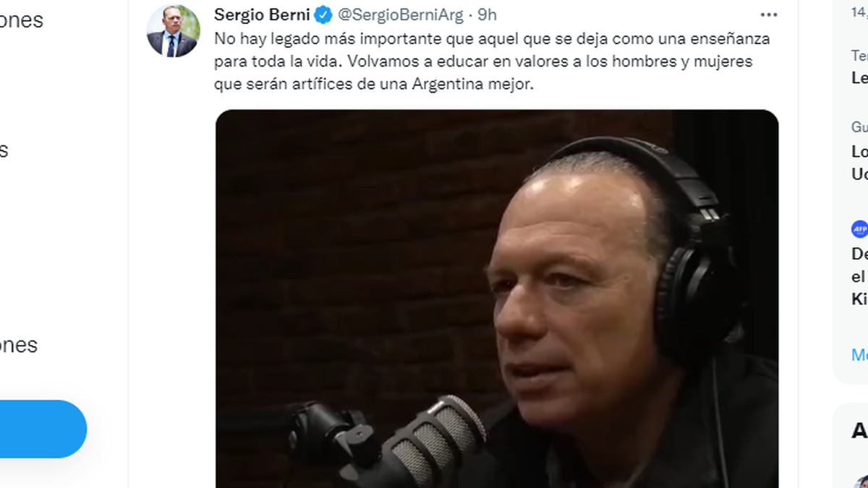Screen dimensions: 868x488
Task: Select the lower left-sidebar item ending in "ones"
Action: (19, 345)
